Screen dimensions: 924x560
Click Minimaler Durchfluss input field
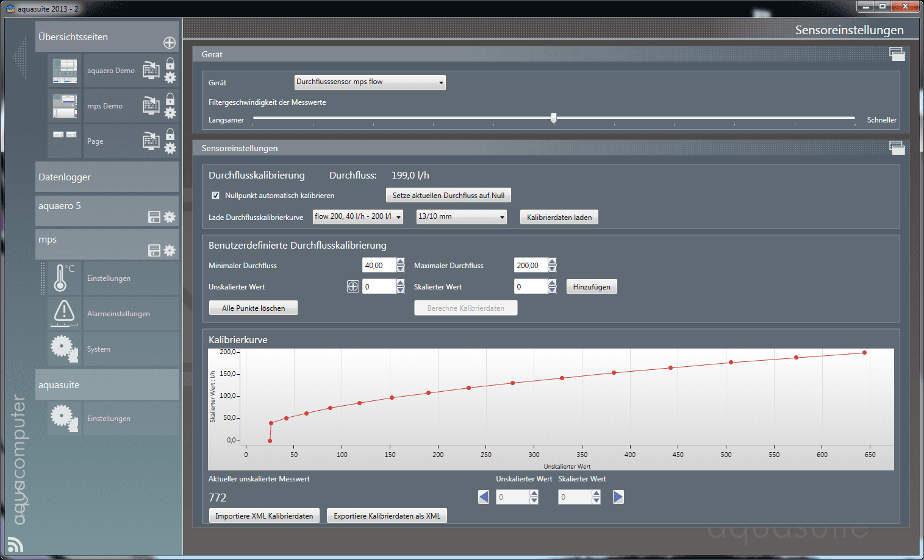pyautogui.click(x=379, y=265)
